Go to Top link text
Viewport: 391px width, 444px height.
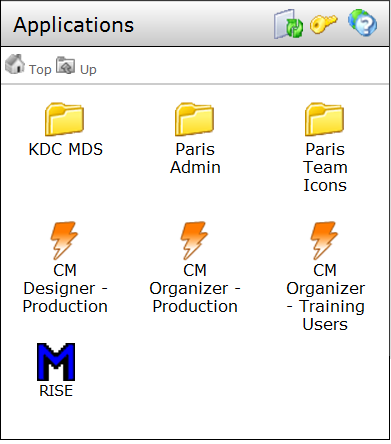(40, 70)
